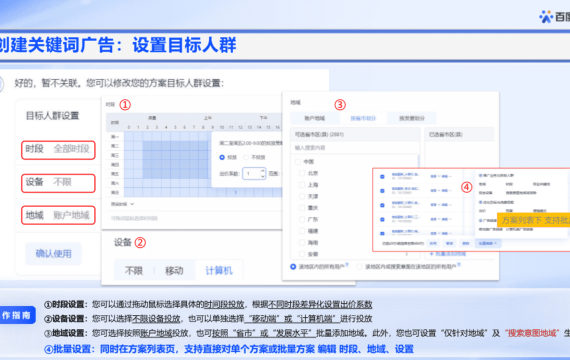This screenshot has height=360, width=570.
Task: Click arrow icon beside 安徽 row
Action: click(407, 254)
